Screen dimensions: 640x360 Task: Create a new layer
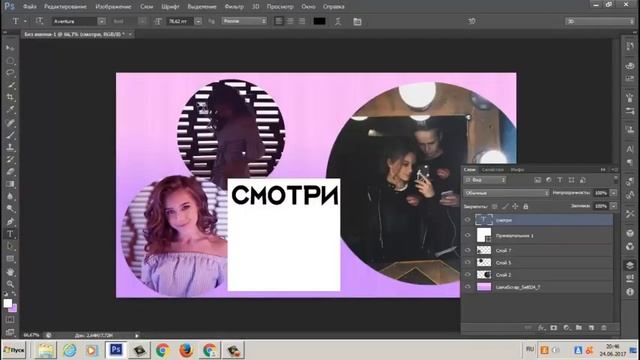coord(591,328)
